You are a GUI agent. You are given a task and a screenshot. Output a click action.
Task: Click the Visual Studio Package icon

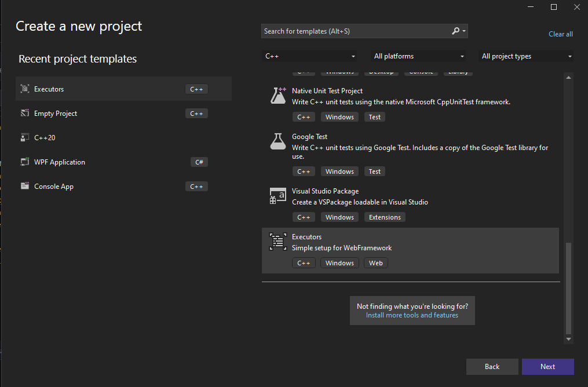(x=278, y=196)
